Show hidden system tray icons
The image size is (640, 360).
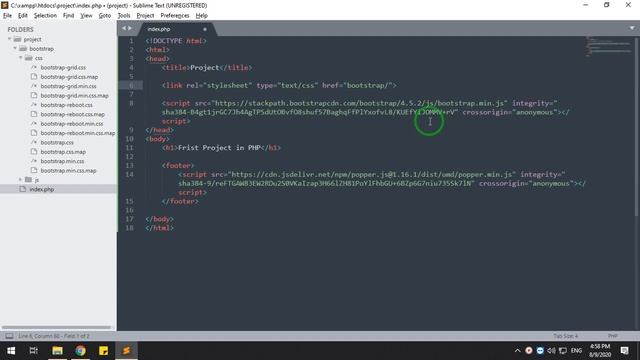click(518, 351)
